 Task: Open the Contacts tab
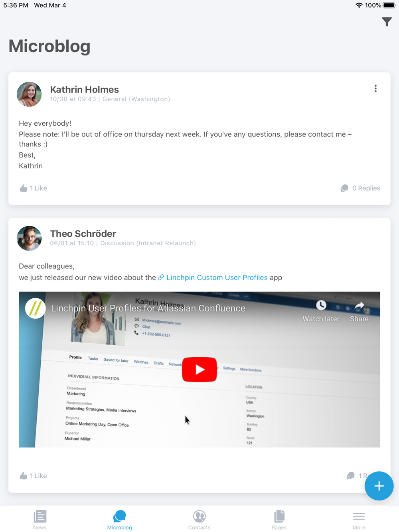tap(199, 520)
